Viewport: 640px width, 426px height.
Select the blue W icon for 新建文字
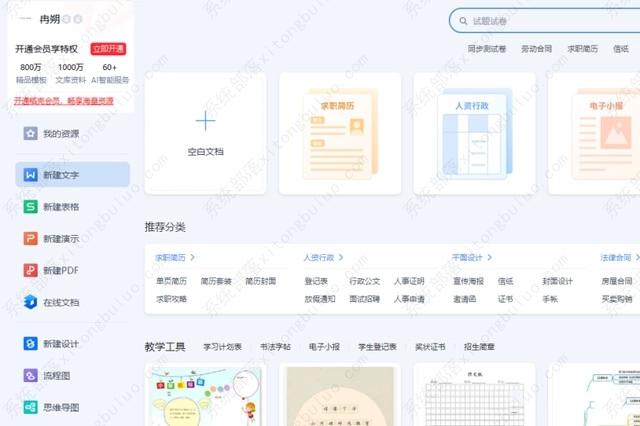[x=31, y=175]
